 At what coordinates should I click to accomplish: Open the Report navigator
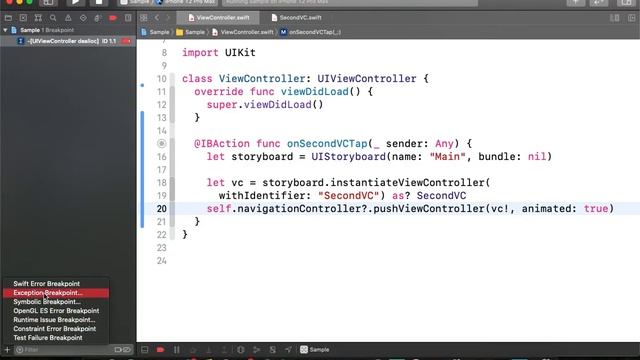click(x=128, y=18)
